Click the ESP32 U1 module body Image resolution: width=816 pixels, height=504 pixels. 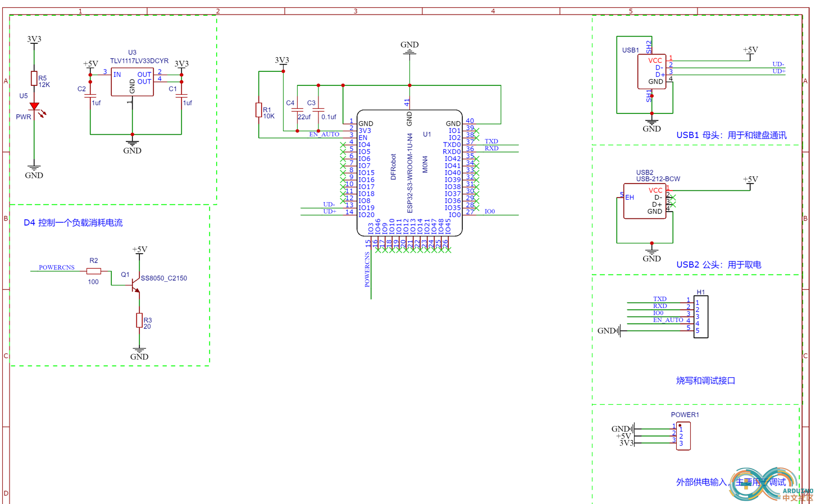pos(409,173)
